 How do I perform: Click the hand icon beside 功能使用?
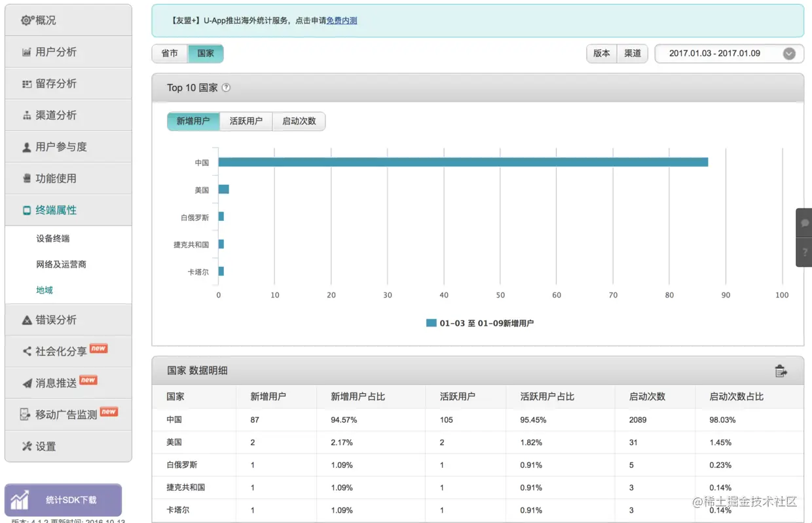(x=27, y=178)
